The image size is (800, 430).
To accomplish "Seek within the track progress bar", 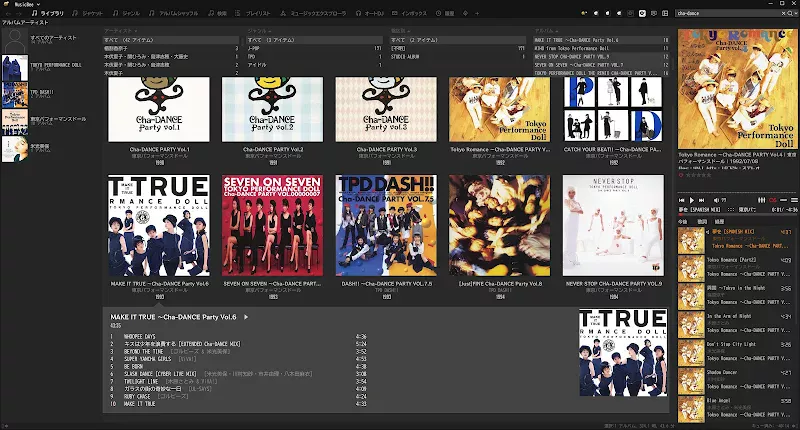I will point(737,215).
